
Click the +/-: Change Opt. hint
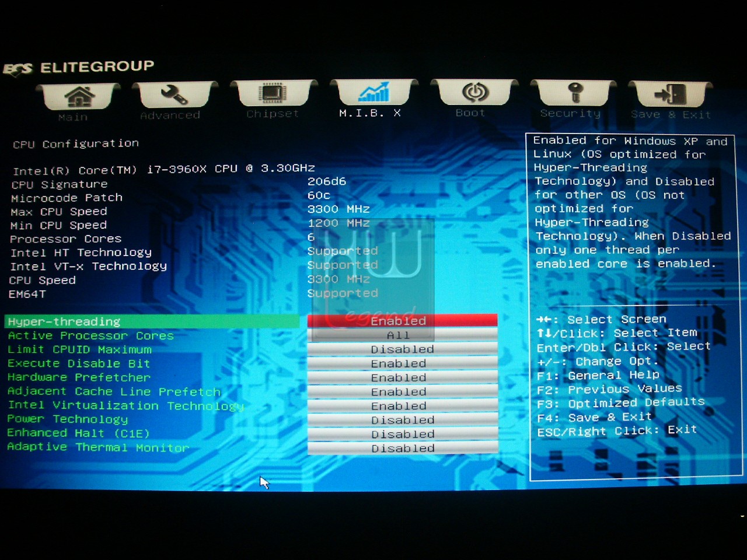click(x=598, y=361)
